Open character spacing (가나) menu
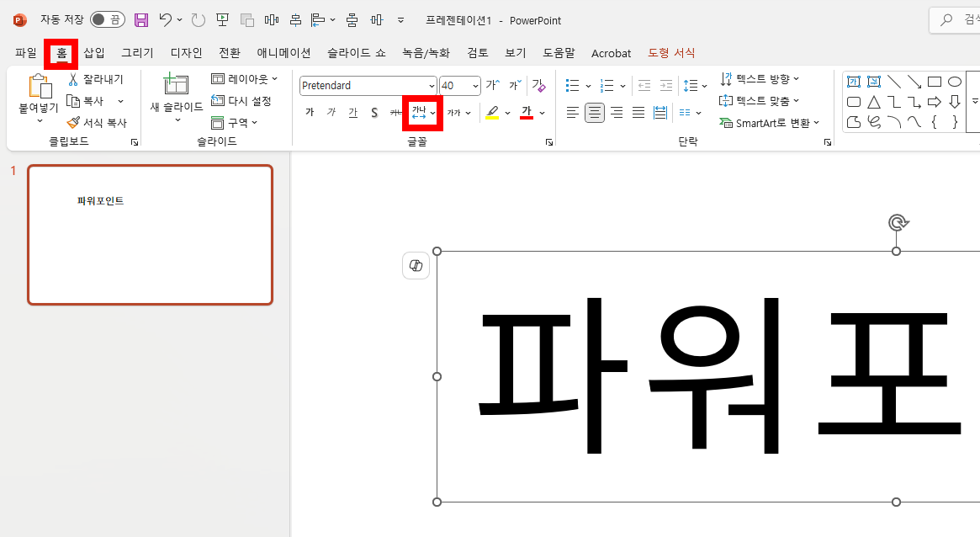Viewport: 980px width, 537px height. [423, 113]
